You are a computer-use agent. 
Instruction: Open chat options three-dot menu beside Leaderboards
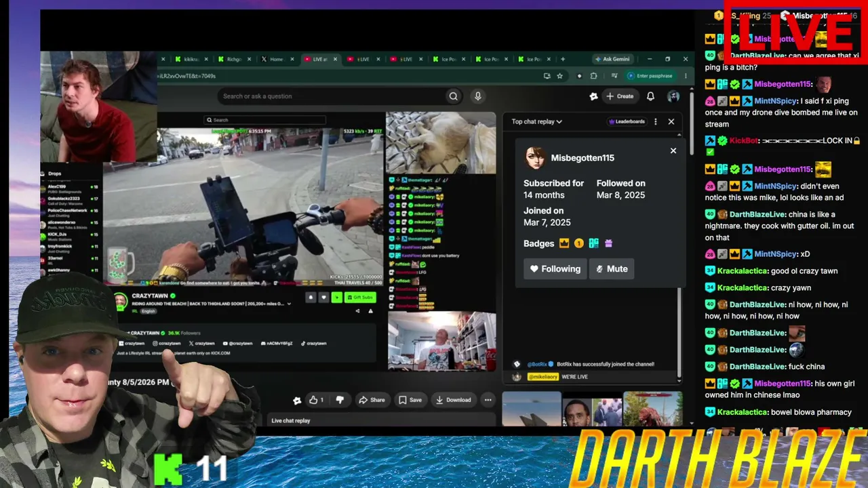pyautogui.click(x=655, y=122)
